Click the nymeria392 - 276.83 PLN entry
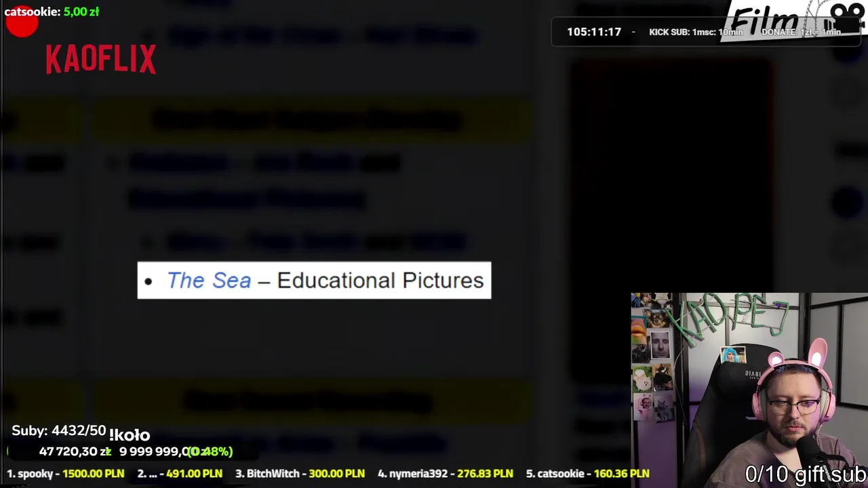Image resolution: width=868 pixels, height=488 pixels. click(x=446, y=474)
